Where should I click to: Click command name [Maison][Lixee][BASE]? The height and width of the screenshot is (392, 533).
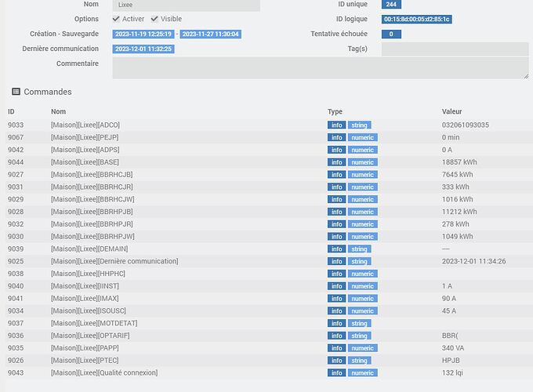tap(85, 162)
